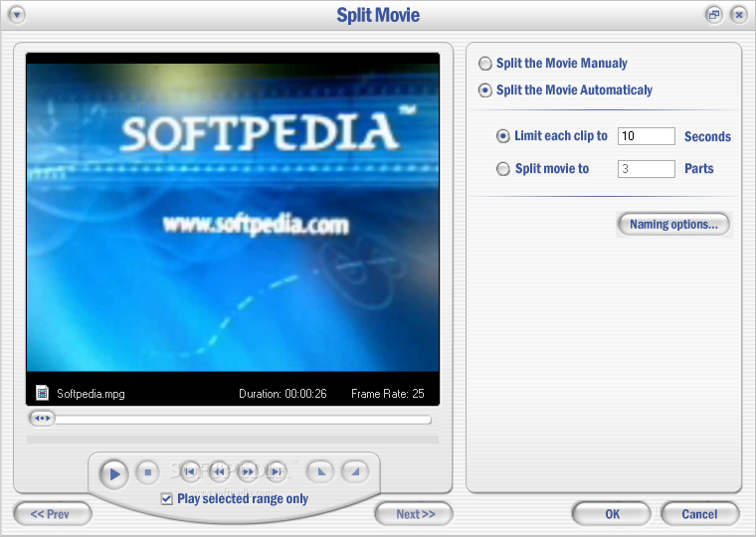
Task: Click the Seconds label
Action: click(707, 136)
